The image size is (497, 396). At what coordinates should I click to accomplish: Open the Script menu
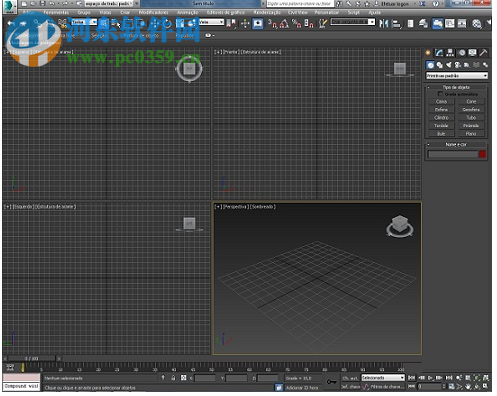point(354,12)
